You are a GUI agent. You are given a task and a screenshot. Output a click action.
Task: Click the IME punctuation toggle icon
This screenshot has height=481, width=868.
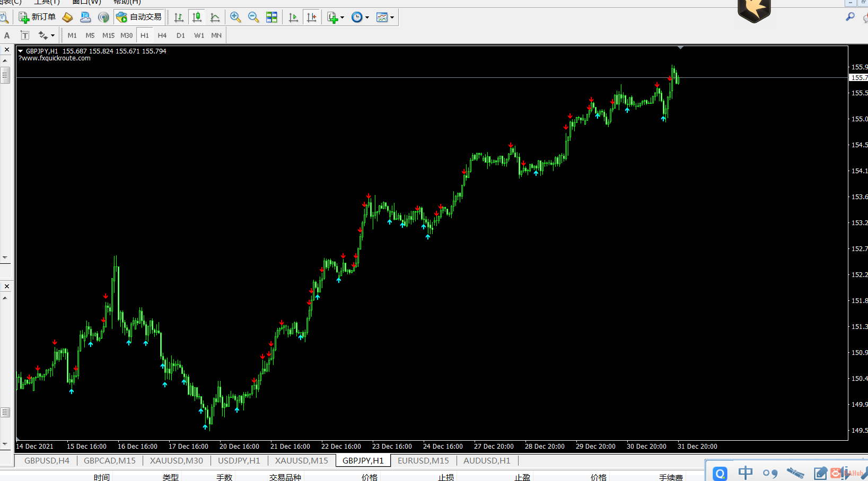coord(770,473)
